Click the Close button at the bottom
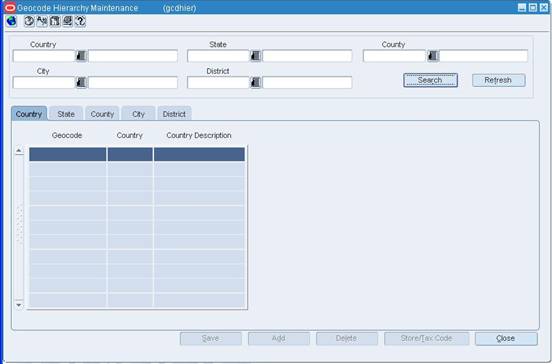This screenshot has height=364, width=552. [506, 339]
